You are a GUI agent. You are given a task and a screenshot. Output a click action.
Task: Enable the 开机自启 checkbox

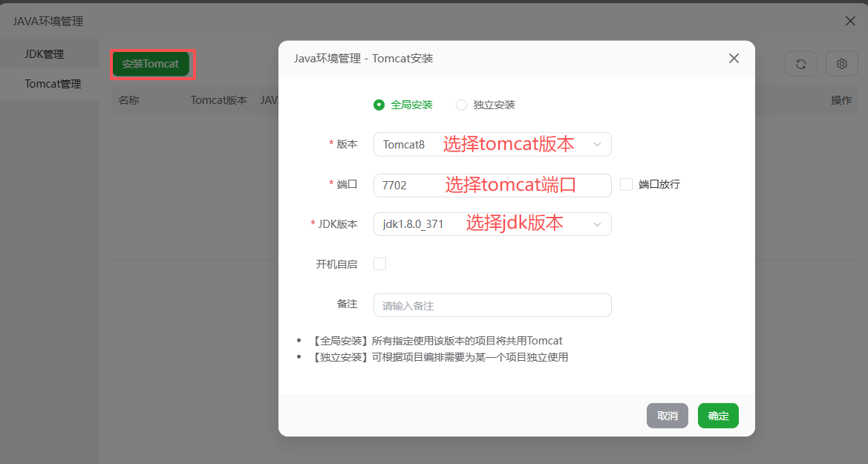click(x=379, y=264)
